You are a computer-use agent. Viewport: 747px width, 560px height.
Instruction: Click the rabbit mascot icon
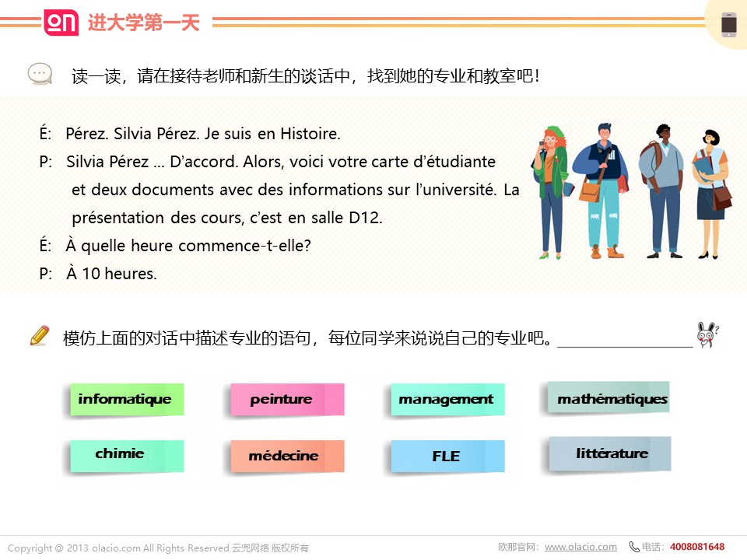click(x=707, y=335)
